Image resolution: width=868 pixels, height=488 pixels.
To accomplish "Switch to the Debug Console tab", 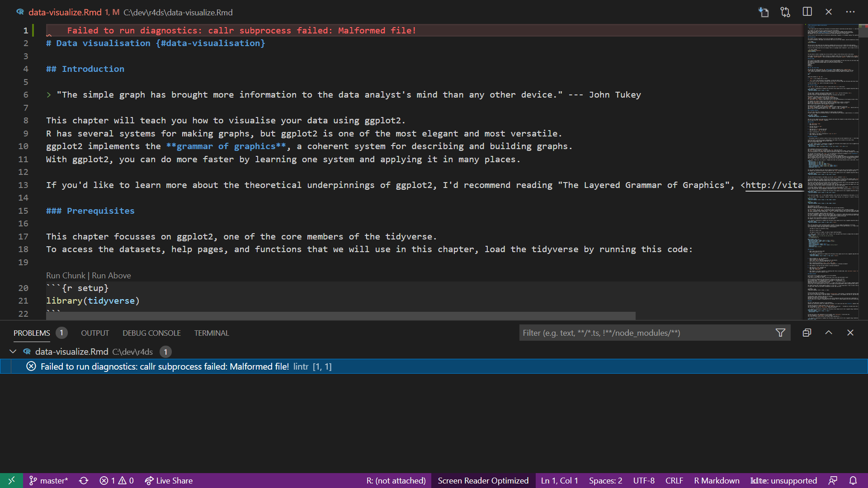I will tap(151, 333).
